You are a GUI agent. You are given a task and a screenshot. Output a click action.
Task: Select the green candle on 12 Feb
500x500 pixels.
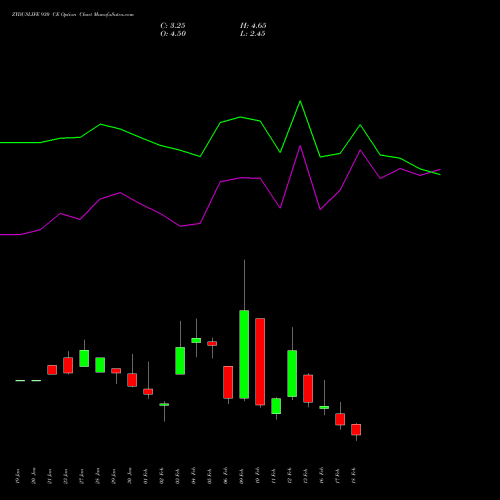click(292, 373)
